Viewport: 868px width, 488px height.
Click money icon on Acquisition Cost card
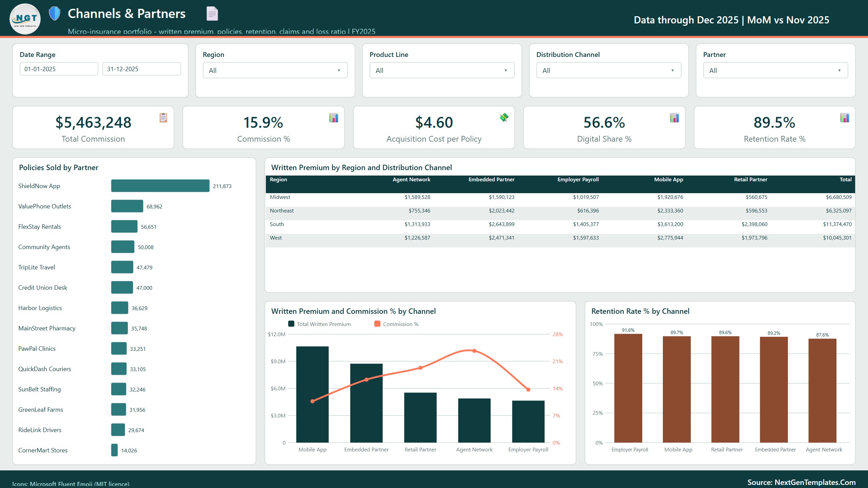[x=504, y=118]
